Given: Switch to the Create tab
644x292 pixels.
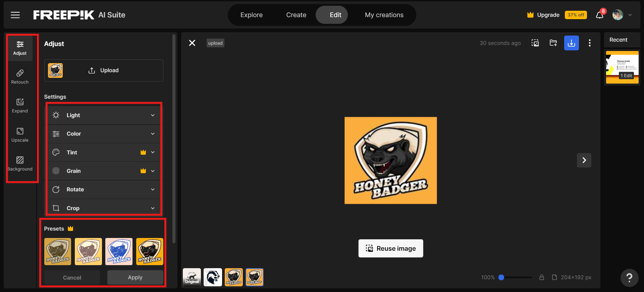Looking at the screenshot, I should 296,15.
